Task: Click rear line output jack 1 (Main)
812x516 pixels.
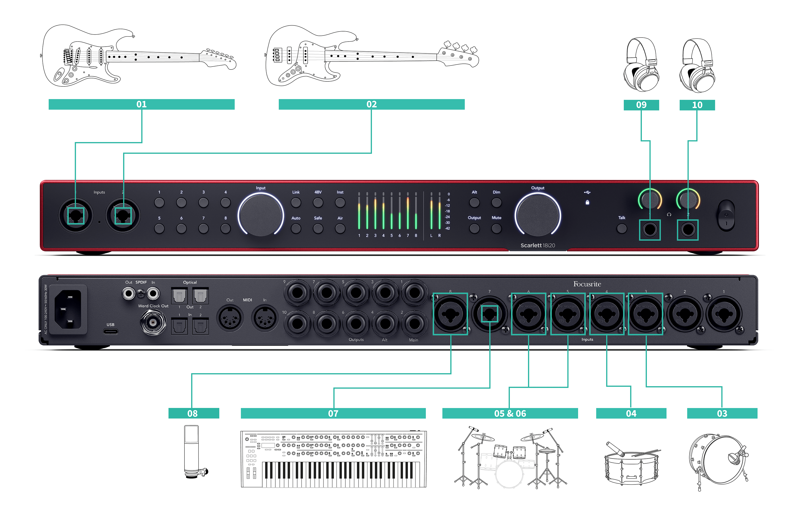Action: [414, 293]
